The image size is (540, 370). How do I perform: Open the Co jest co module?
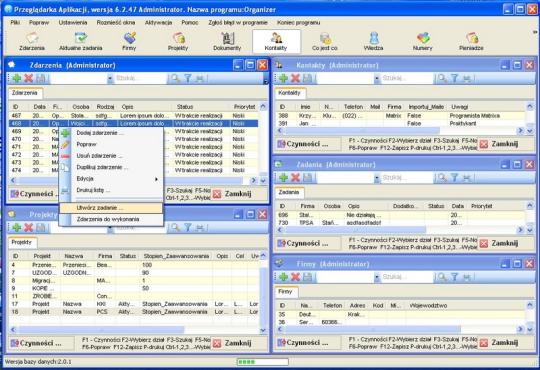tap(325, 42)
